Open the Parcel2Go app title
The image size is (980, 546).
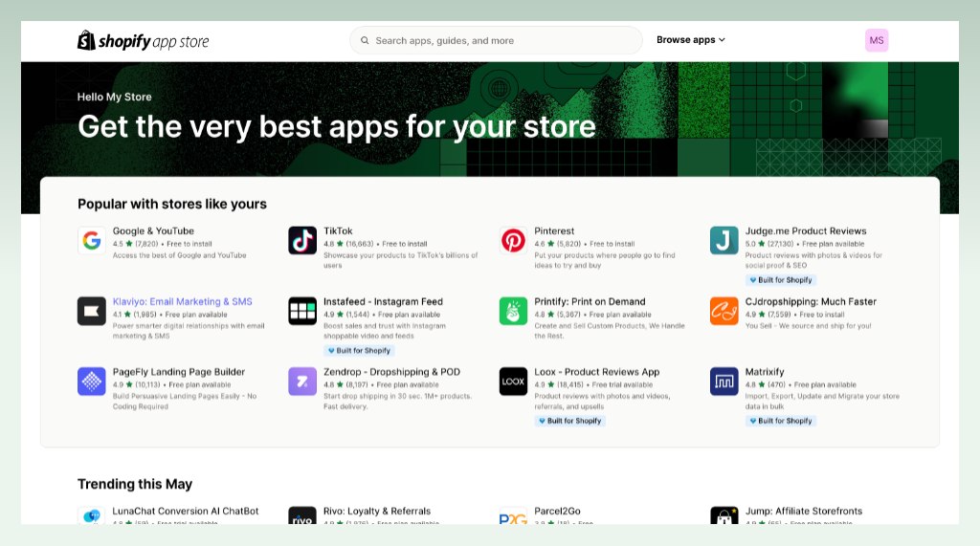click(558, 511)
